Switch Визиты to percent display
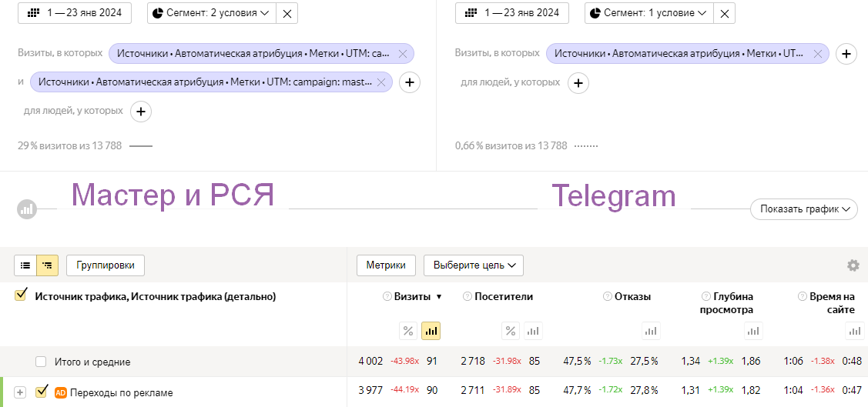This screenshot has width=868, height=407. coord(408,331)
